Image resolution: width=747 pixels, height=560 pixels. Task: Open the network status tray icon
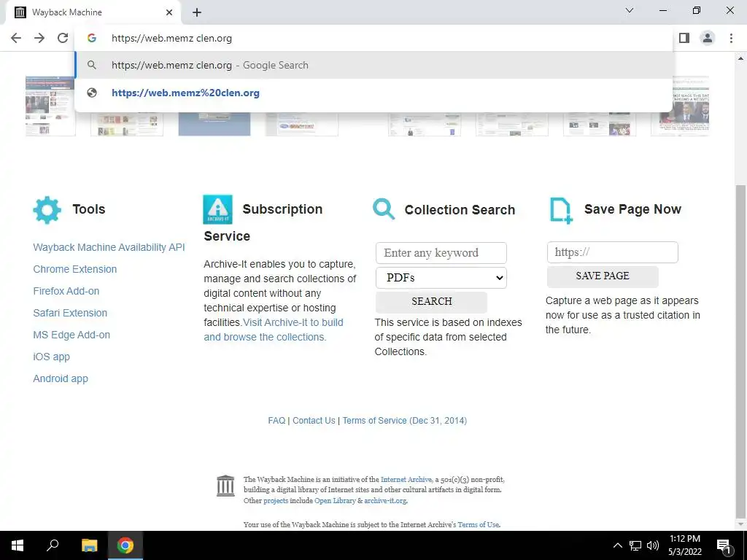[635, 545]
